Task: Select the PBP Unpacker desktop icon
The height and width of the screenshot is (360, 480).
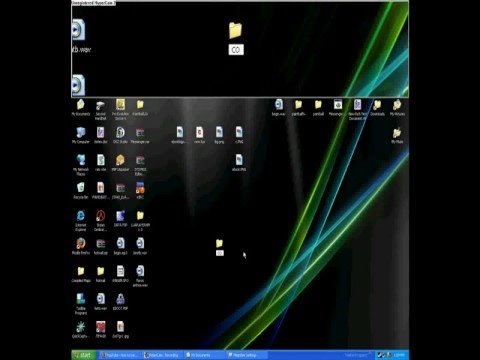Action: click(x=120, y=163)
